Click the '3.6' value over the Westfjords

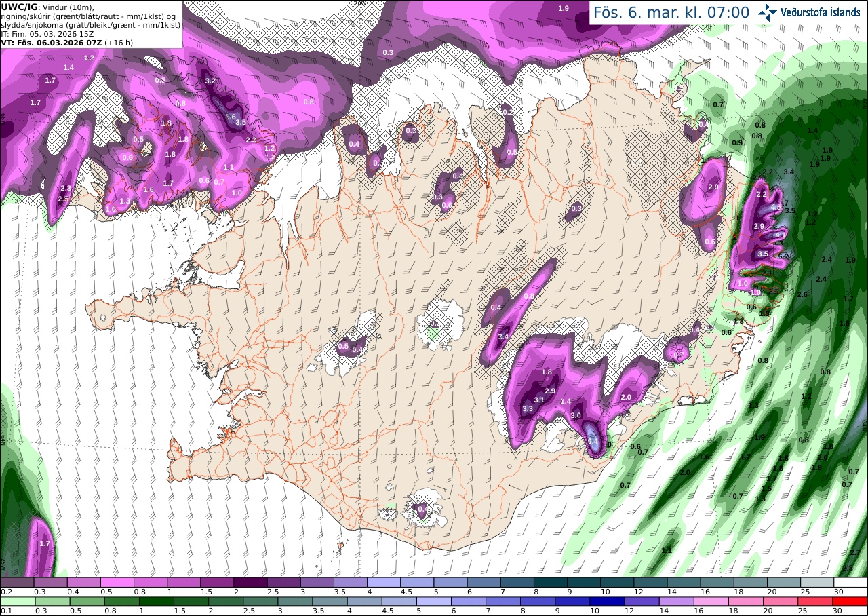pos(231,117)
